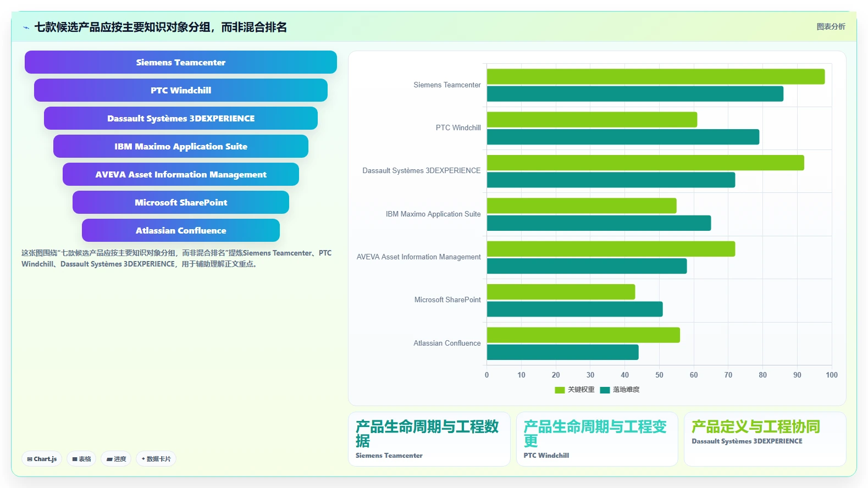Open the 产品生命周期与工程变更 card
Viewport: 868px width, 488px height.
click(x=597, y=439)
